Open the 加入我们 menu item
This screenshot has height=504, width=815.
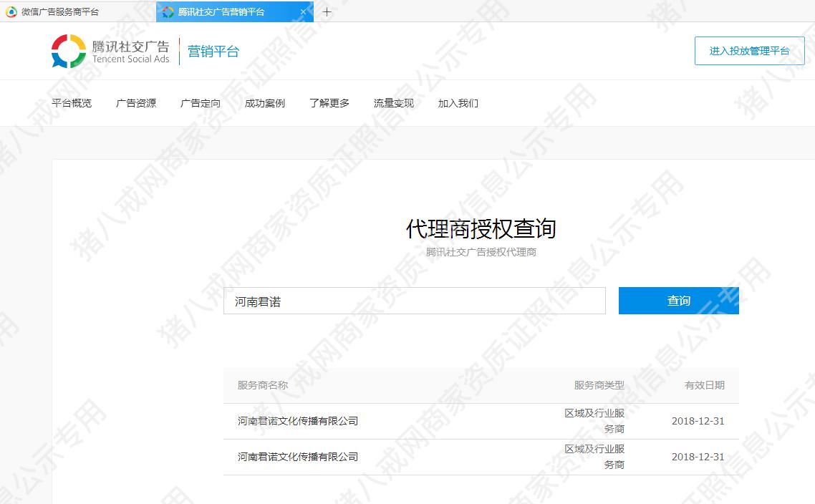[458, 103]
